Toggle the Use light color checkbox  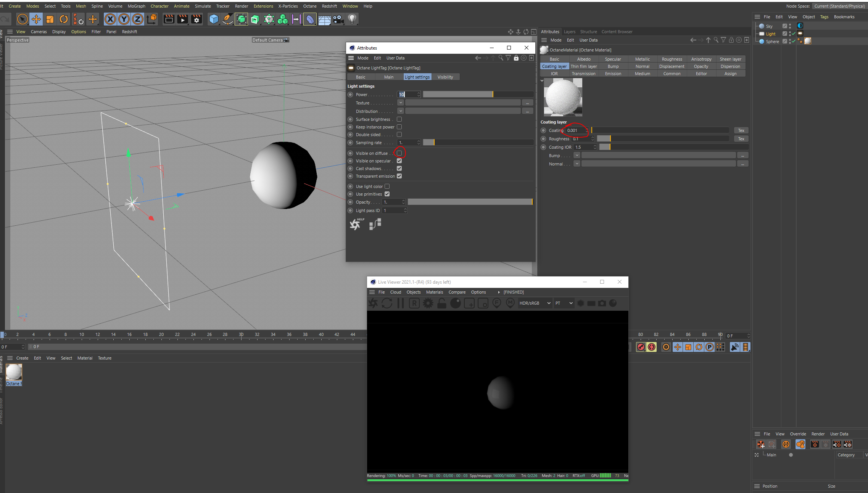(x=387, y=186)
